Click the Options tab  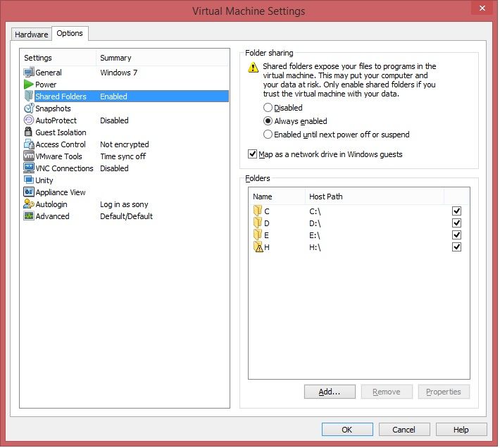tap(70, 33)
